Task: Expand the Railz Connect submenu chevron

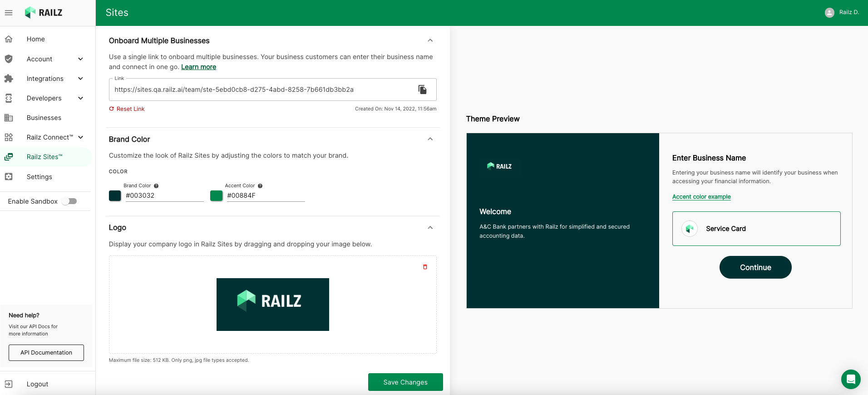Action: coord(81,137)
